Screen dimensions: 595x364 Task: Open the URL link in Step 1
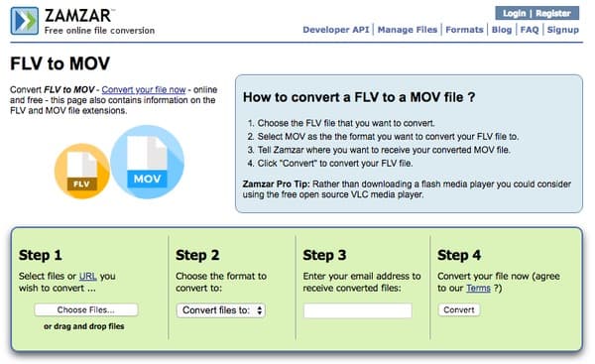[87, 277]
